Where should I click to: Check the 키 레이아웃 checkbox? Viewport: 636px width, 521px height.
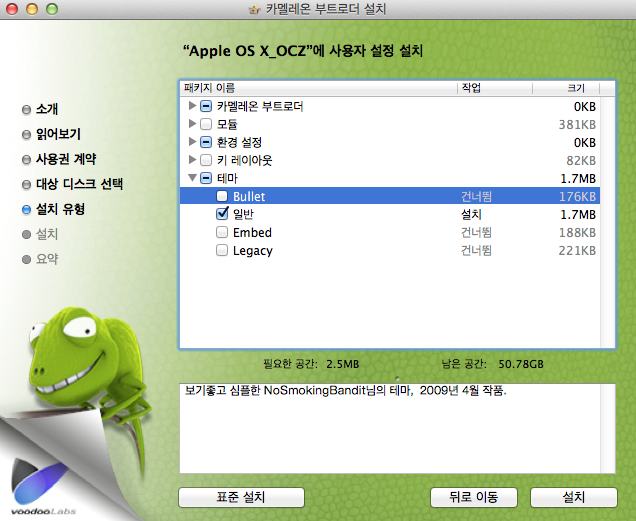[206, 160]
